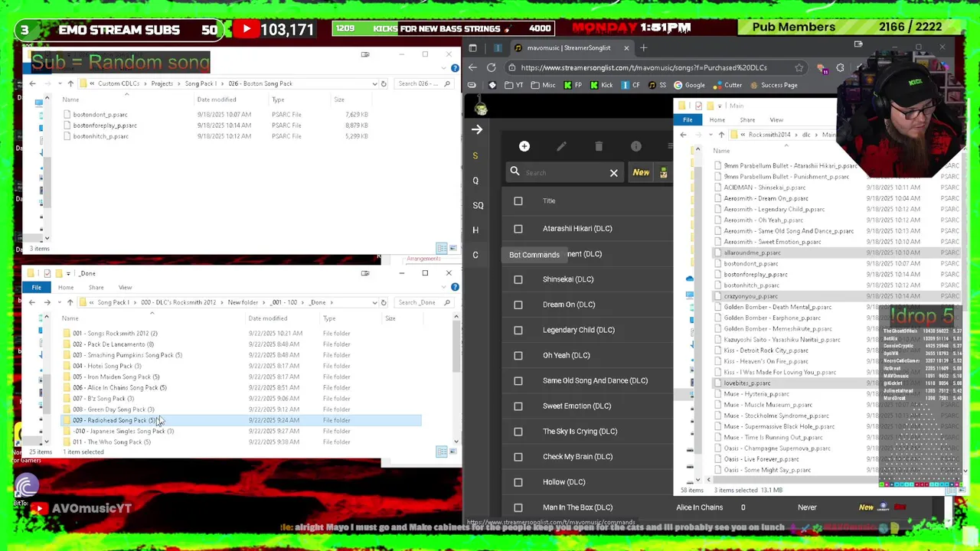Click the add song plus icon in StreamerSonglist
This screenshot has height=551, width=980.
[524, 146]
